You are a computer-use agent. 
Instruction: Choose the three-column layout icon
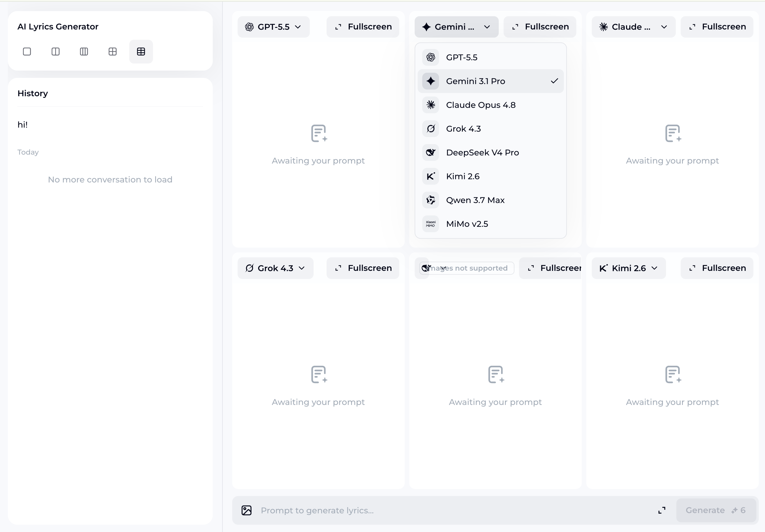[84, 52]
